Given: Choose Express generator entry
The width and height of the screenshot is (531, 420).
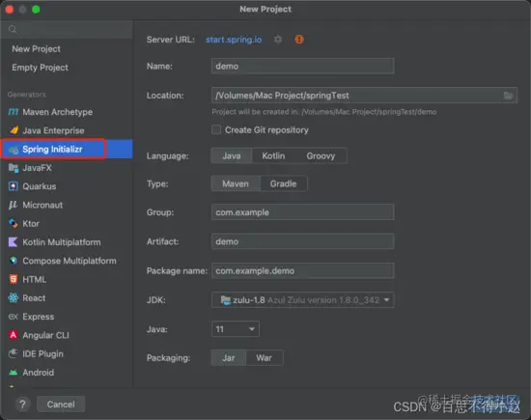Looking at the screenshot, I should (67, 317).
